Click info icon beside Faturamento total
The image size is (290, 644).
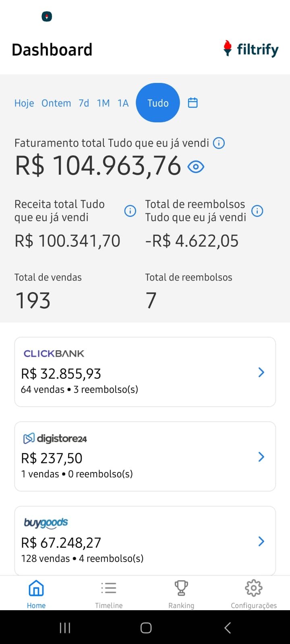click(219, 143)
